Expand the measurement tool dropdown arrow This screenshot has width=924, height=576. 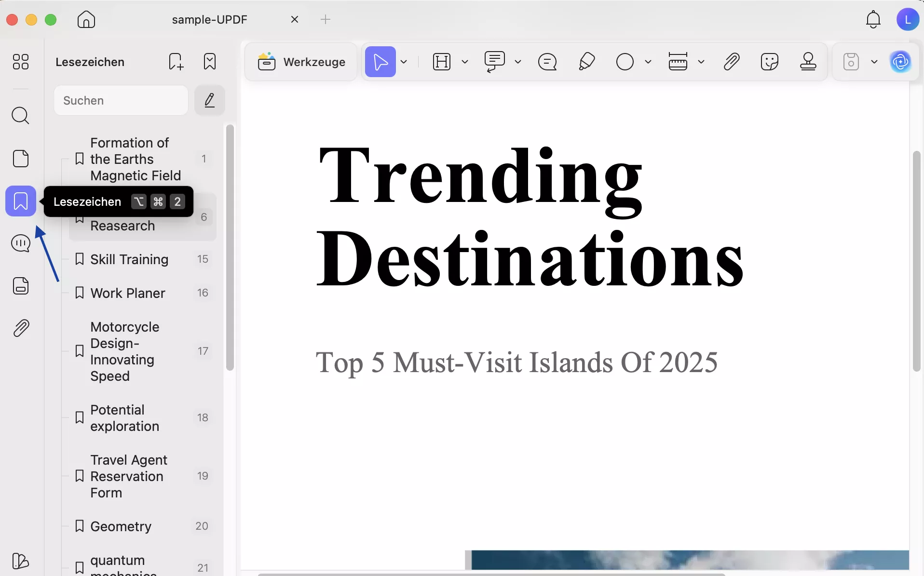point(701,62)
